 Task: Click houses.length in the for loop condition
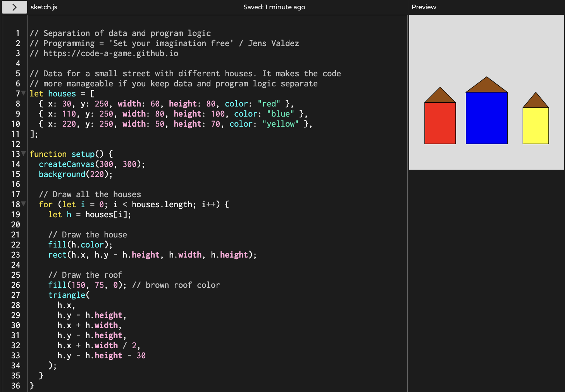(x=163, y=204)
